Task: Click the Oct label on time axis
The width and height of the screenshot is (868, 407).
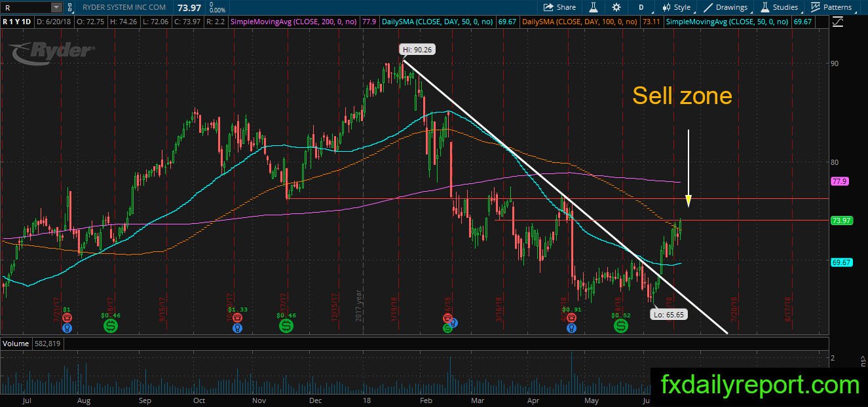Action: [x=199, y=400]
